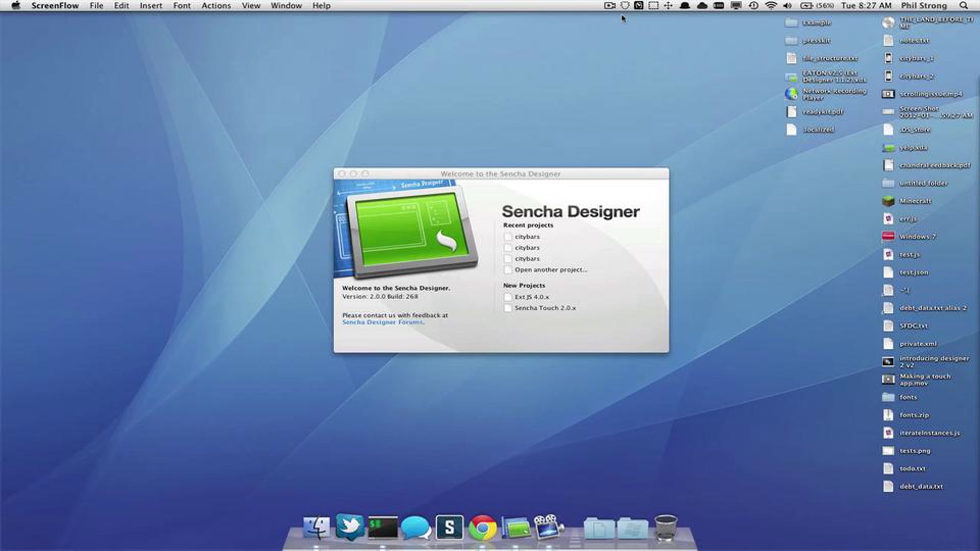This screenshot has width=980, height=551.
Task: Select the err.js file on the desktop
Action: click(x=888, y=219)
